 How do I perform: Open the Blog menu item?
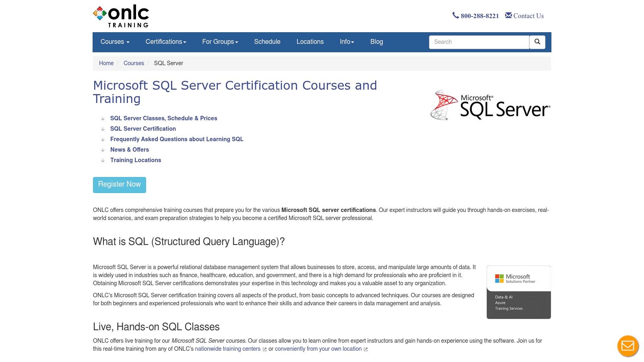[x=377, y=42]
